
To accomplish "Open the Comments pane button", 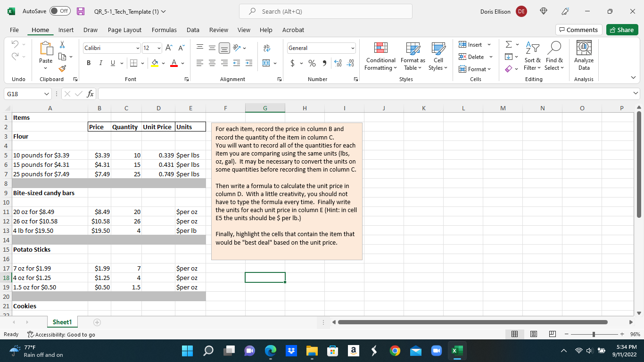I will click(x=578, y=30).
